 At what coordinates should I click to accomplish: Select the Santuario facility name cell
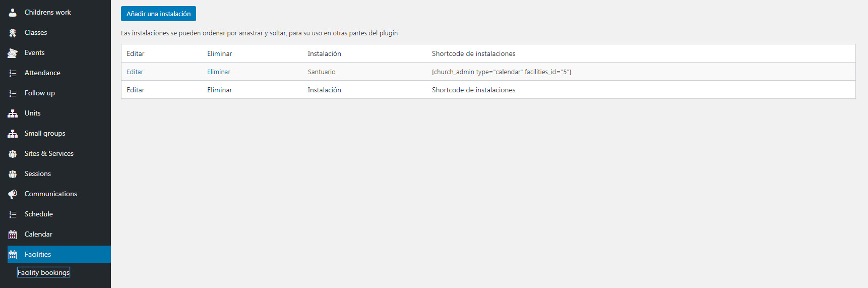[322, 72]
